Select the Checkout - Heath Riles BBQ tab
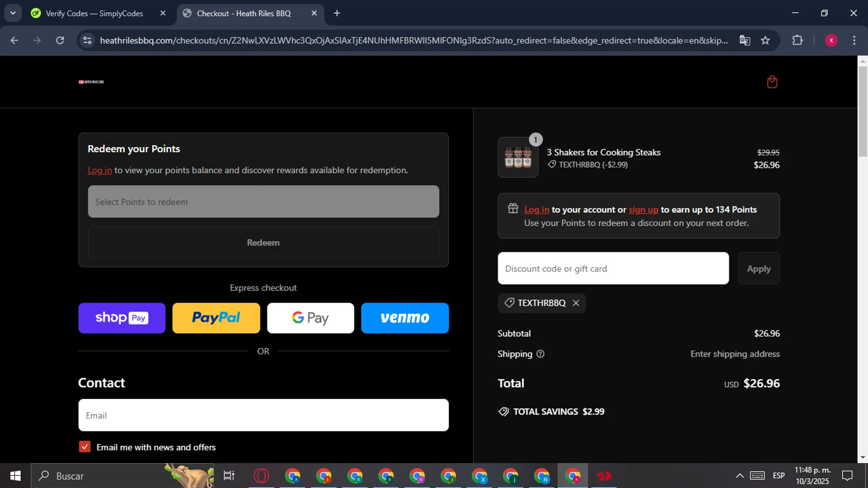This screenshot has height=488, width=868. click(x=244, y=13)
